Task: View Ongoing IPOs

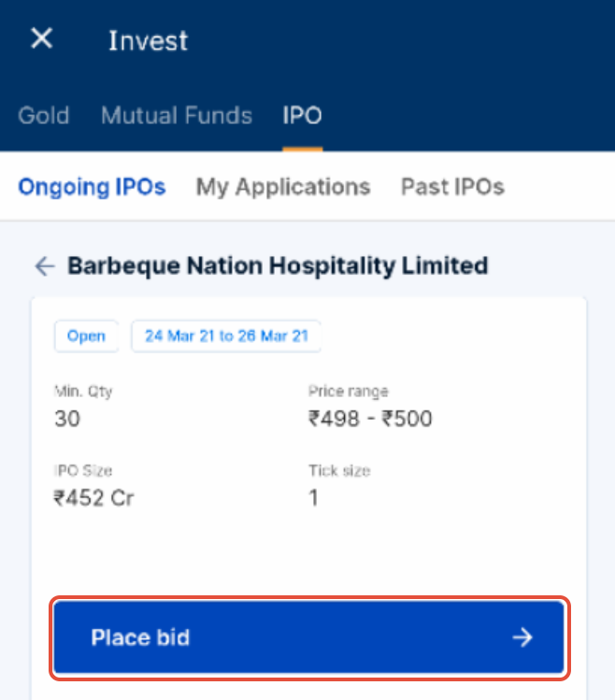Action: [92, 187]
